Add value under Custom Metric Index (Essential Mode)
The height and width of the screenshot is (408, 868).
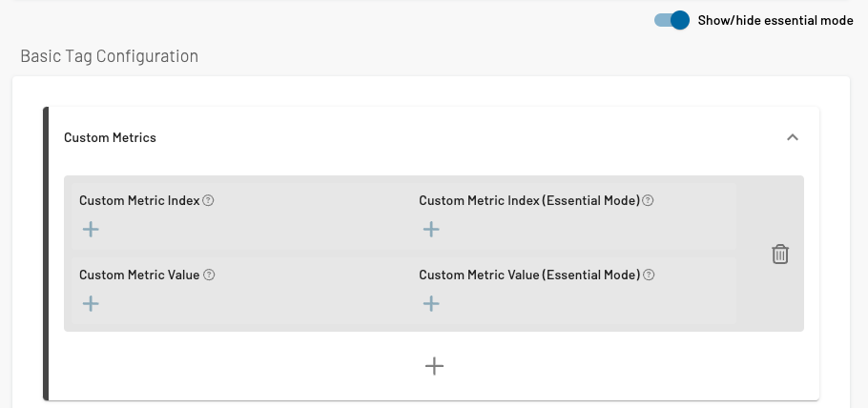point(431,229)
